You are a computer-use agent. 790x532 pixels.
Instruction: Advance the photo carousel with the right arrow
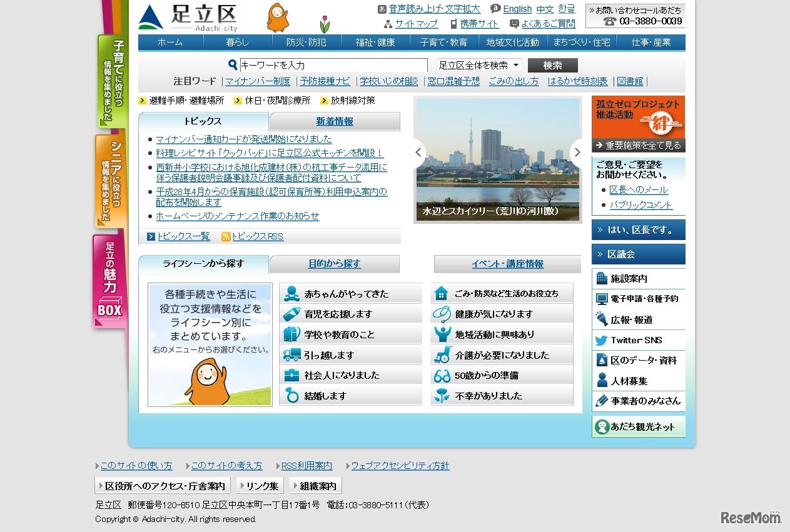coord(577,152)
